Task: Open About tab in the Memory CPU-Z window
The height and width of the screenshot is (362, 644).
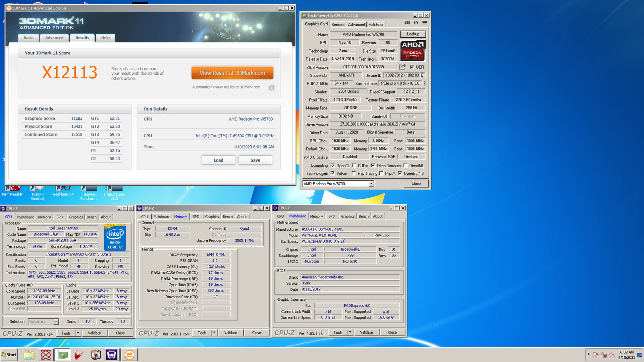Action: coord(242,217)
